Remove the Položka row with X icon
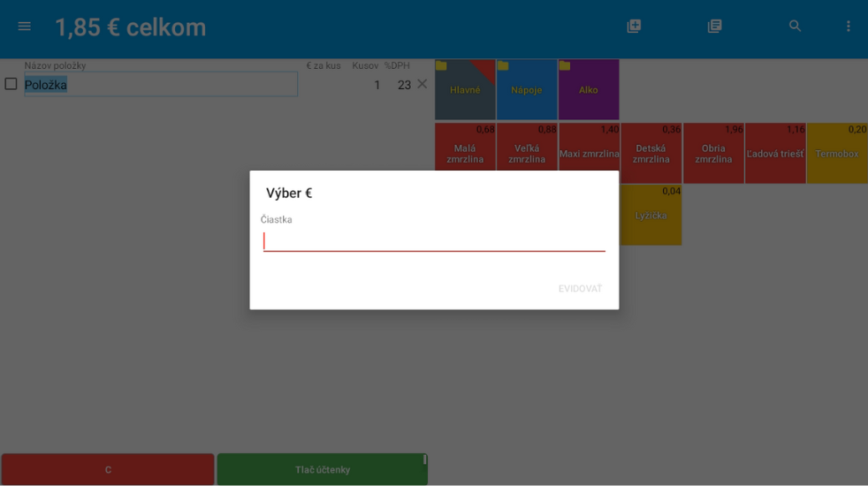Image resolution: width=868 pixels, height=486 pixels. click(422, 84)
